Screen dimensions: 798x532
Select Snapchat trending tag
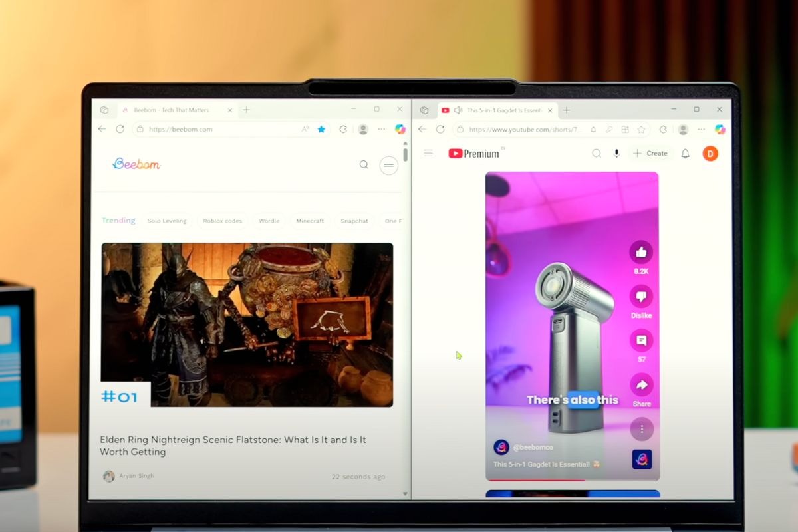(354, 221)
